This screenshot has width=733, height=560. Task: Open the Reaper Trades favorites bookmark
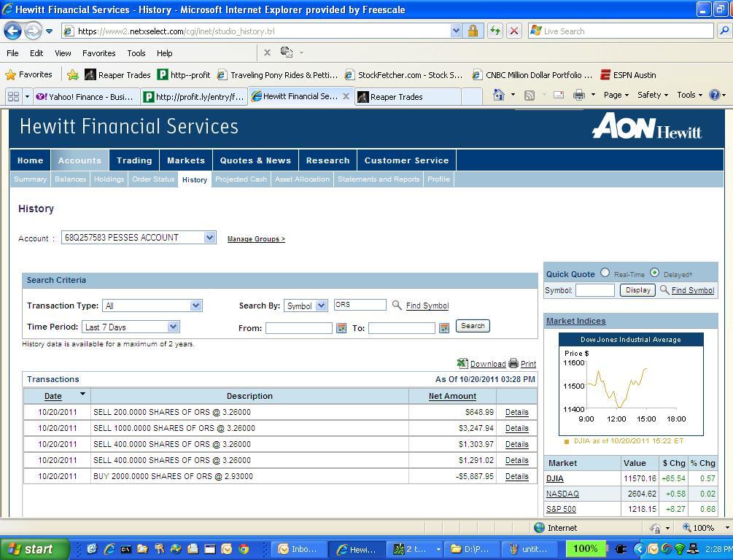pos(117,75)
